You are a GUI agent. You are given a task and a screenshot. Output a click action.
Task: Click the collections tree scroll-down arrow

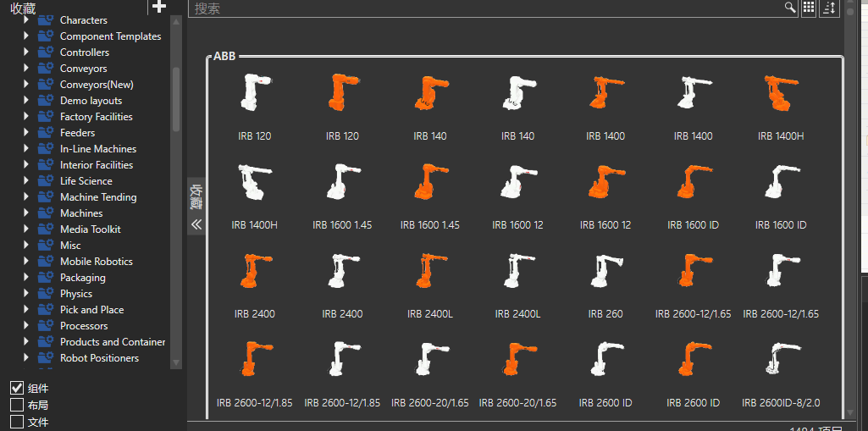(176, 363)
